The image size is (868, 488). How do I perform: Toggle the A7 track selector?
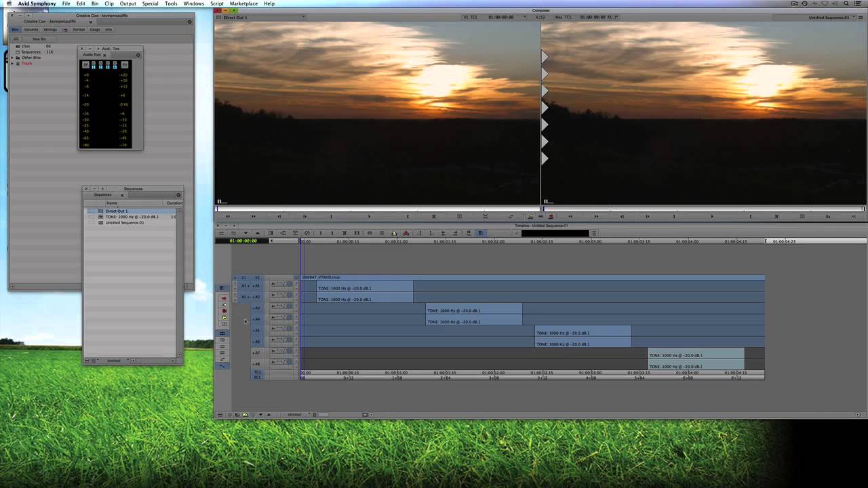click(256, 353)
